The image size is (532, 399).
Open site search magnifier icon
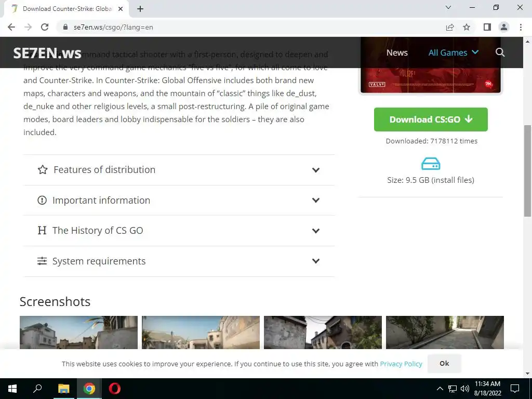click(x=500, y=52)
